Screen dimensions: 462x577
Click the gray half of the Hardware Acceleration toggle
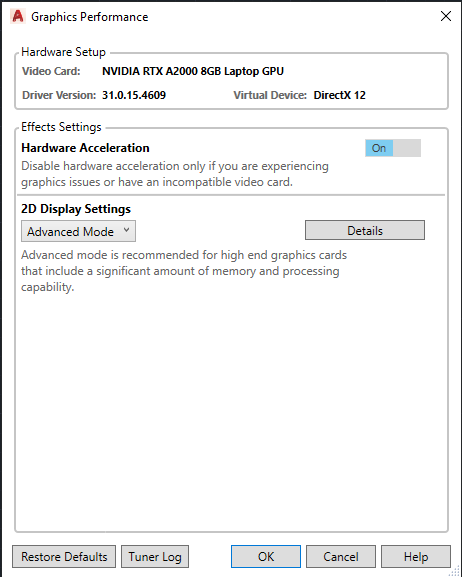click(407, 148)
